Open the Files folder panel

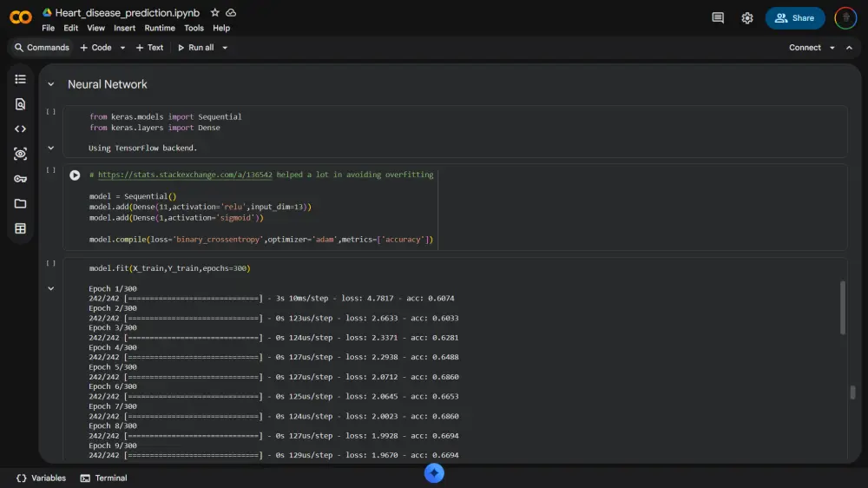(21, 204)
